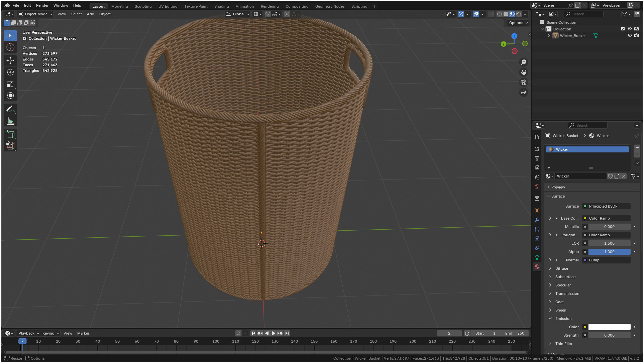The height and width of the screenshot is (363, 644).
Task: Open the World properties tab
Action: (537, 187)
